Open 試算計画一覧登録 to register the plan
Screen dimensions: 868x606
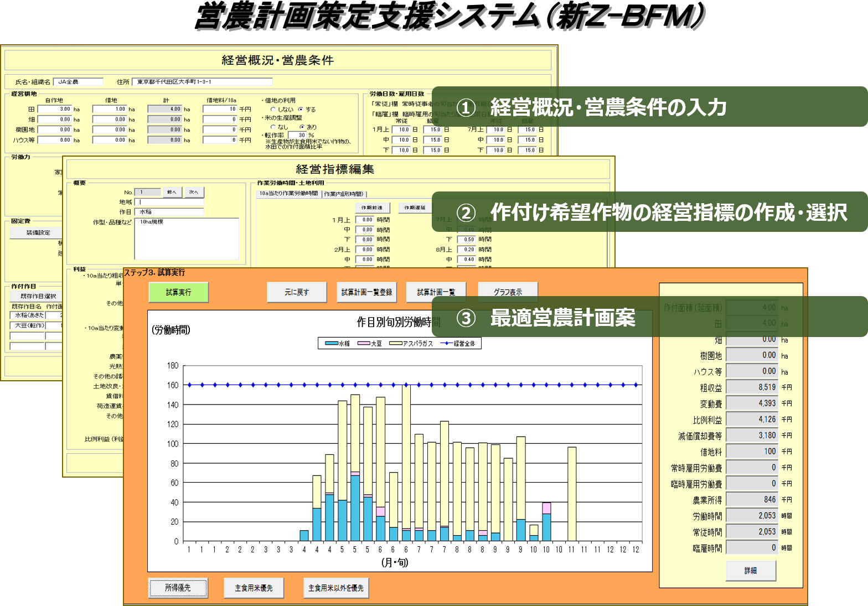coord(366,292)
